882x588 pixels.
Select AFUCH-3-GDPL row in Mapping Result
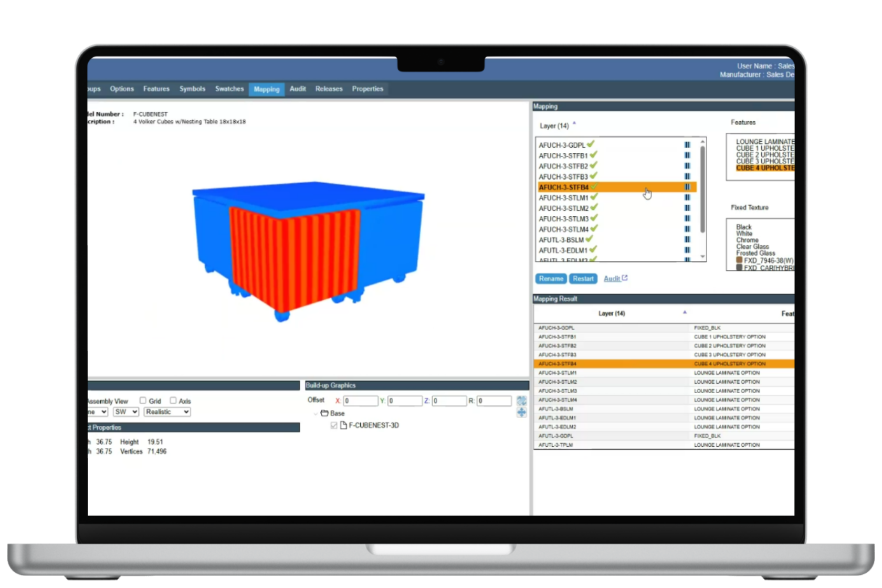tap(664, 328)
